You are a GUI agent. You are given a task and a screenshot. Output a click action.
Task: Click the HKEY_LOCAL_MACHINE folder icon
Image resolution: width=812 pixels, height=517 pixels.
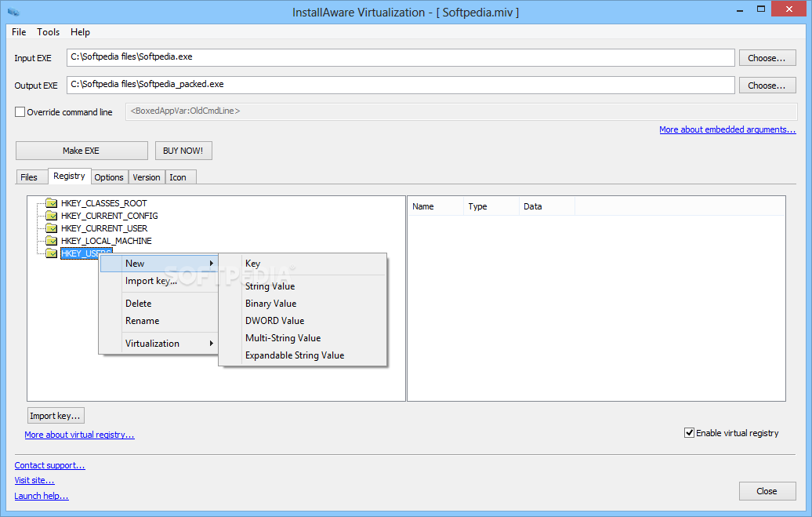(x=51, y=241)
